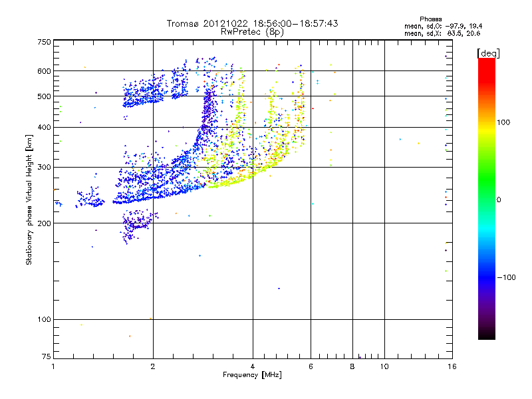Click the y-axis tick label '400'
This screenshot has height=399, width=532.
[45, 128]
